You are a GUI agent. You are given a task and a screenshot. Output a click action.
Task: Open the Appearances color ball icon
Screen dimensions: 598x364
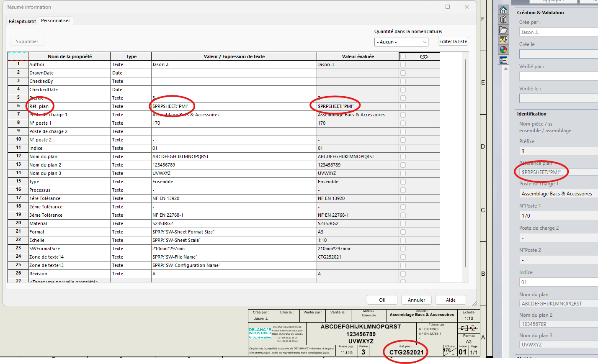(x=503, y=50)
